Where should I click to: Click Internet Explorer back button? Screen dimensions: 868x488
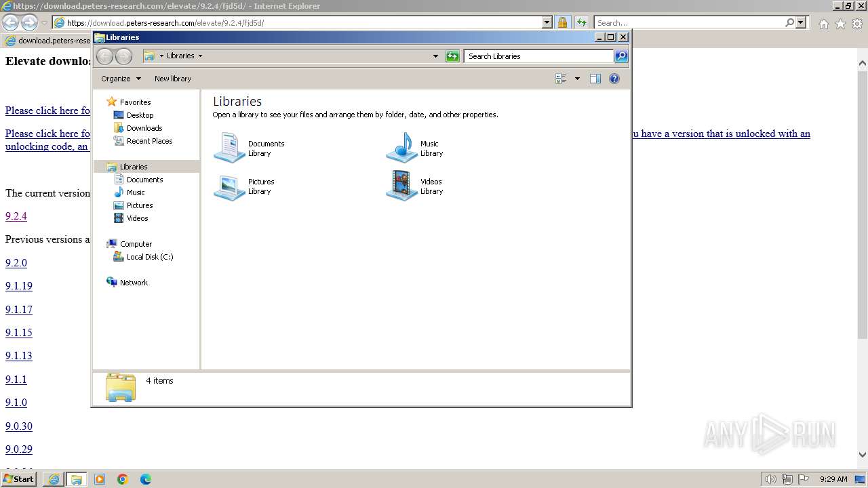tap(11, 22)
